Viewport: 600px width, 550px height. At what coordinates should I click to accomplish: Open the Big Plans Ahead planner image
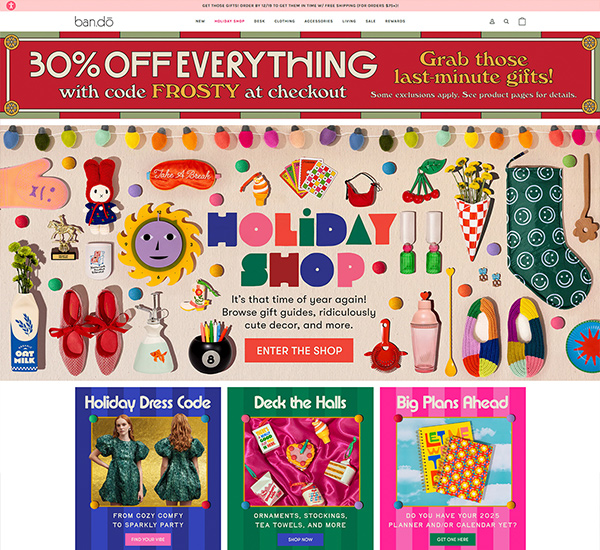[454, 461]
